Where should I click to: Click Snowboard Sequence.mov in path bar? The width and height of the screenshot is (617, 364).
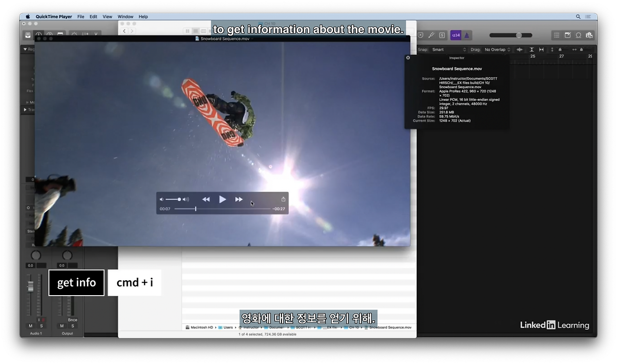[388, 327]
